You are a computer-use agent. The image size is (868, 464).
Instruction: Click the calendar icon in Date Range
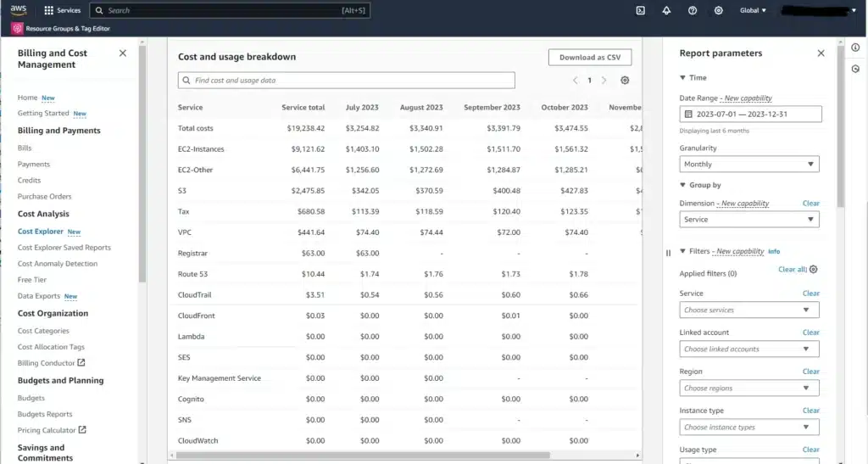[688, 114]
